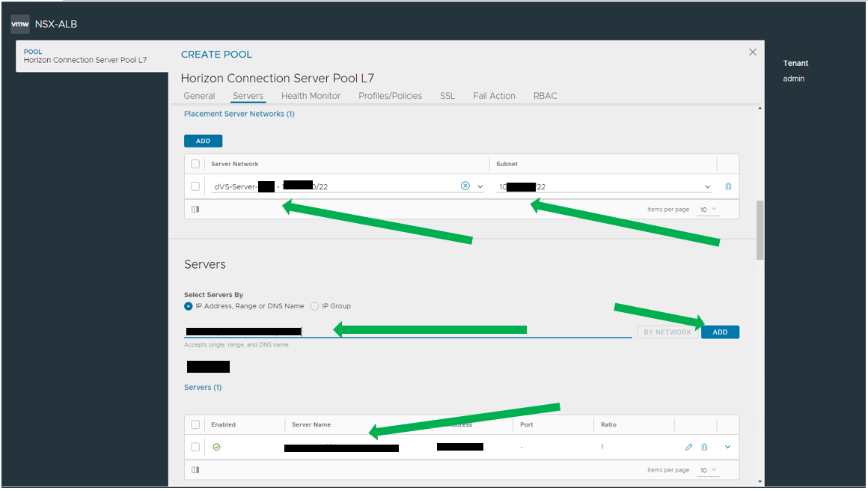Click the Placement Server Networks (1) link
Viewport: 868px width, 491px height.
click(x=239, y=114)
